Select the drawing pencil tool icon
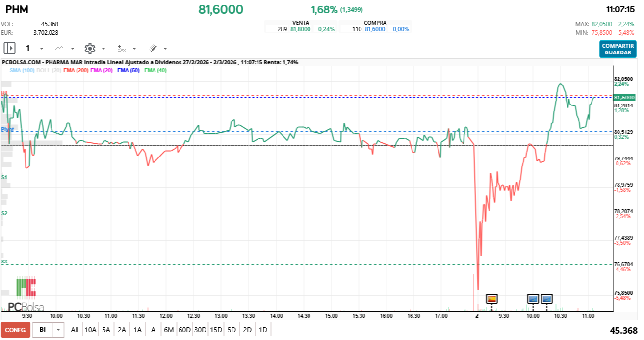Viewport: 644px width, 340px height. (153, 48)
